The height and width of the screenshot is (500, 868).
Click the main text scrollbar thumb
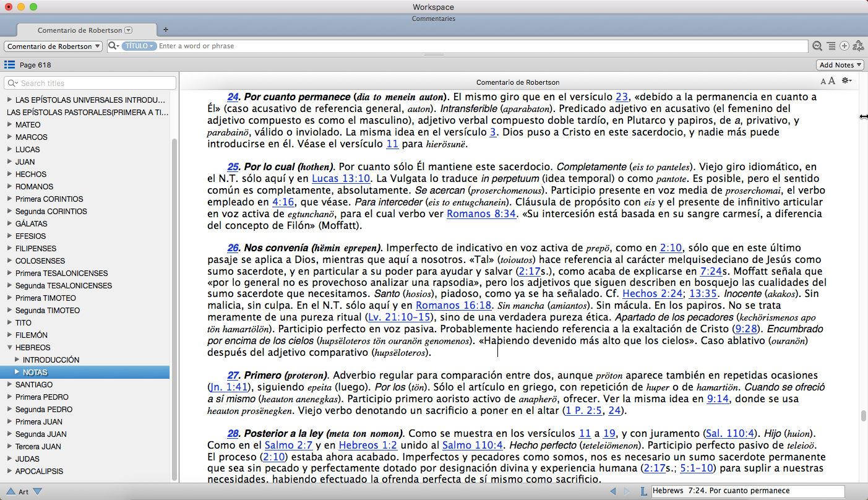(x=863, y=416)
